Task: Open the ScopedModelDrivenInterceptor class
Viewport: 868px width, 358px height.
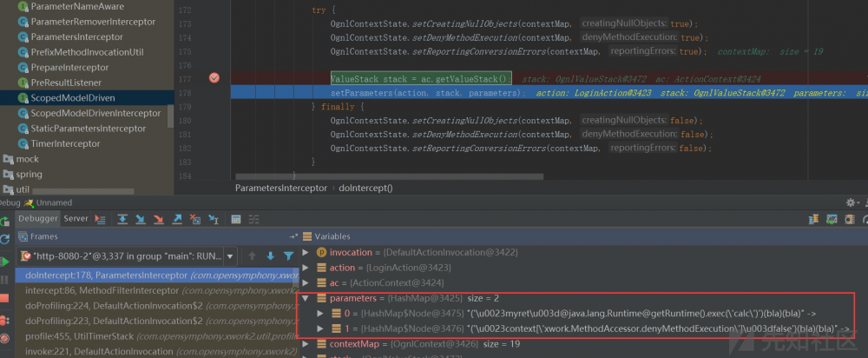Action: [95, 113]
